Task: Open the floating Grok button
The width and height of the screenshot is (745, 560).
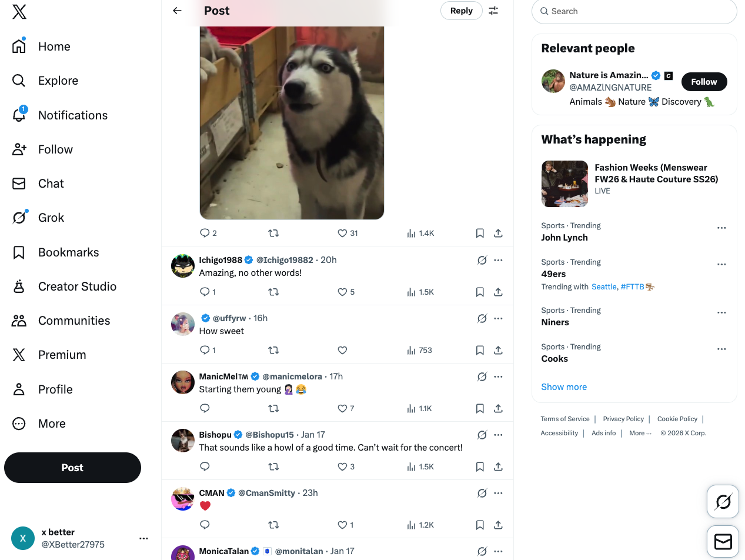Action: [x=723, y=501]
